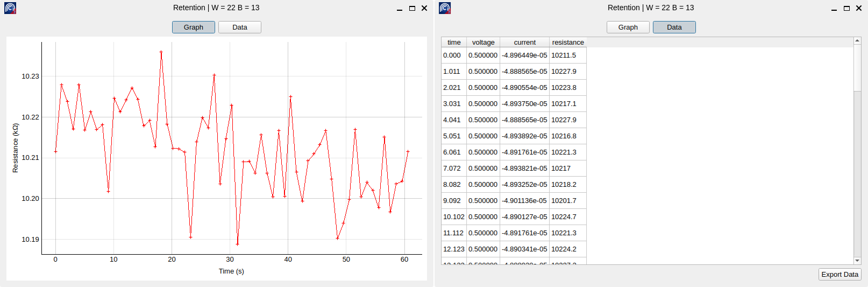This screenshot has width=868, height=287.
Task: Click the data table scroll down arrow
Action: pyautogui.click(x=857, y=261)
